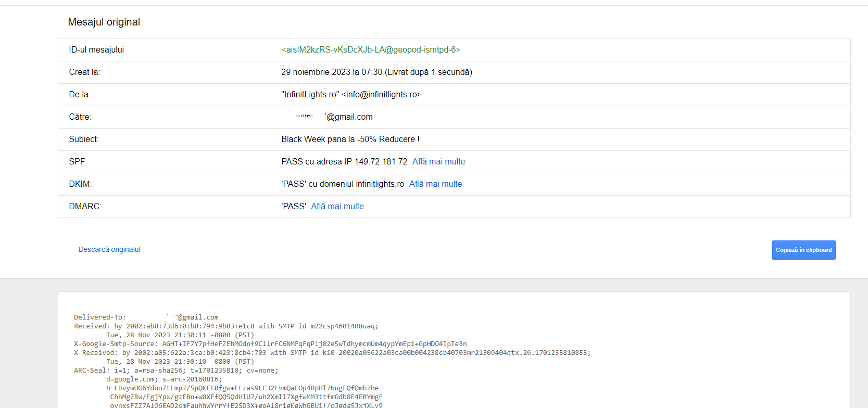Click the SPF PASS IP address text
Image resolution: width=868 pixels, height=408 pixels.
click(x=344, y=162)
